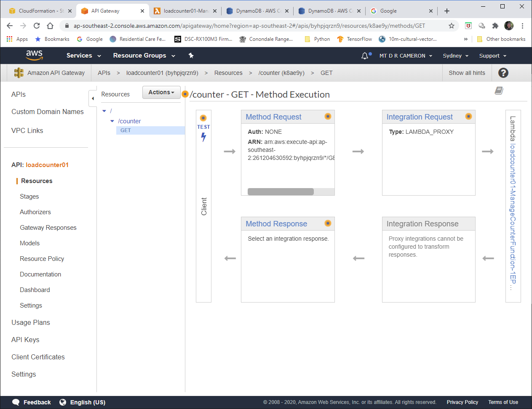Select /counter resource in tree

click(x=129, y=121)
